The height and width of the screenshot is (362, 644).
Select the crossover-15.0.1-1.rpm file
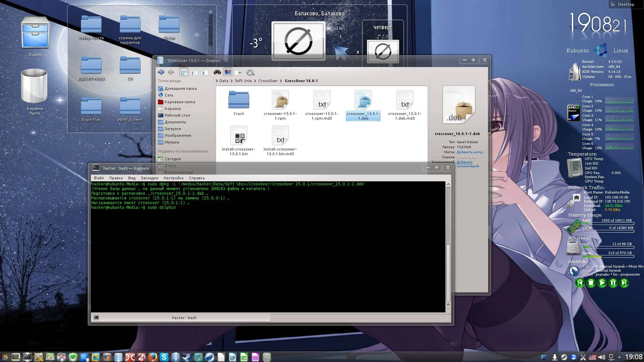click(x=280, y=105)
